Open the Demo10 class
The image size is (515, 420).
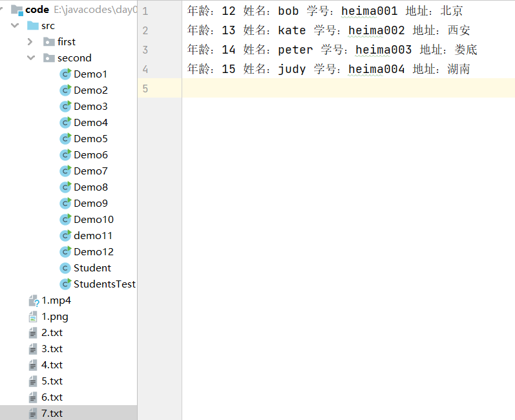[94, 219]
